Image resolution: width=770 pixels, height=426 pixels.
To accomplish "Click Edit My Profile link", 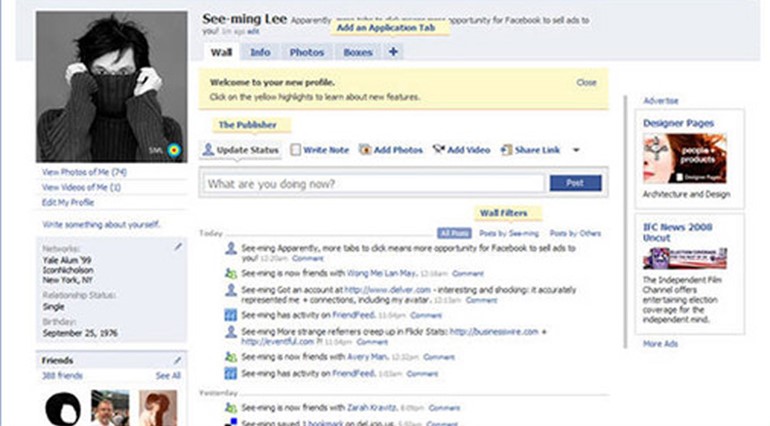I will [x=68, y=202].
